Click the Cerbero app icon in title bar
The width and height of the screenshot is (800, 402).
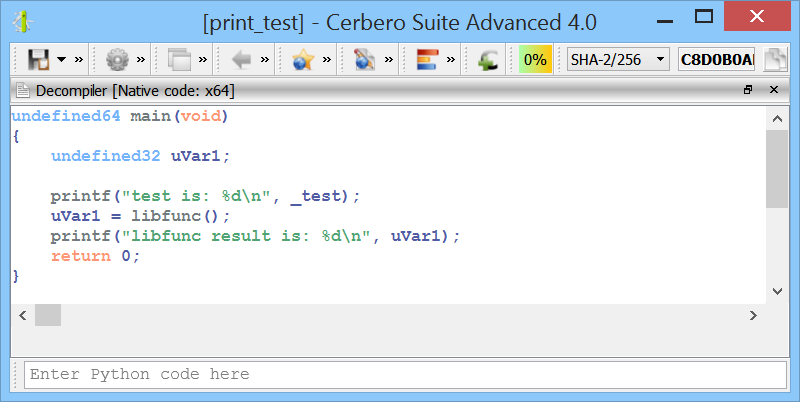(x=23, y=21)
